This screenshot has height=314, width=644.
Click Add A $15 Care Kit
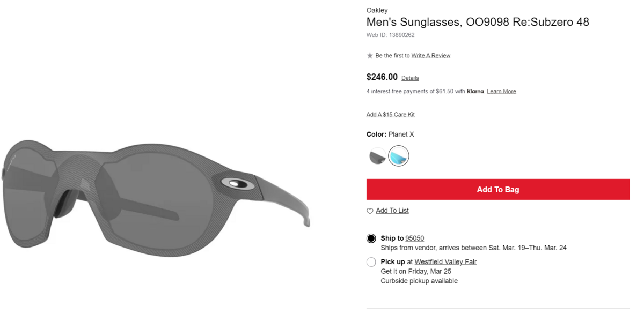390,115
